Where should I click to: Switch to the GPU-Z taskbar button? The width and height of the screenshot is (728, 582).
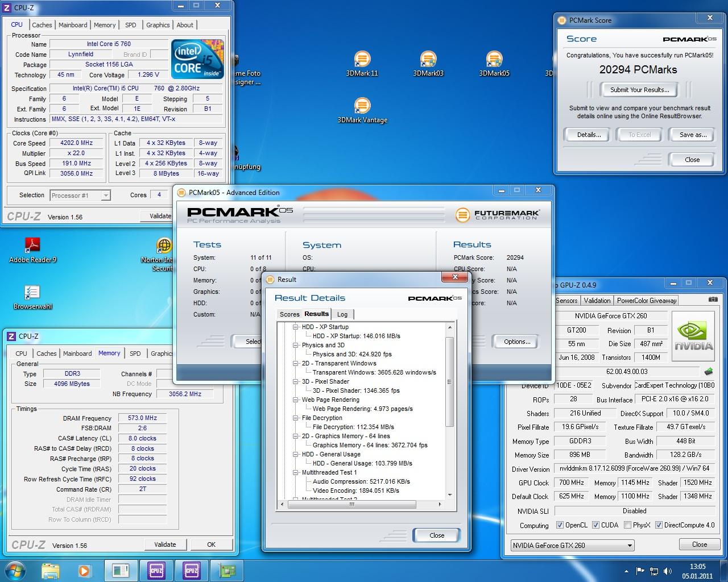pos(227,570)
